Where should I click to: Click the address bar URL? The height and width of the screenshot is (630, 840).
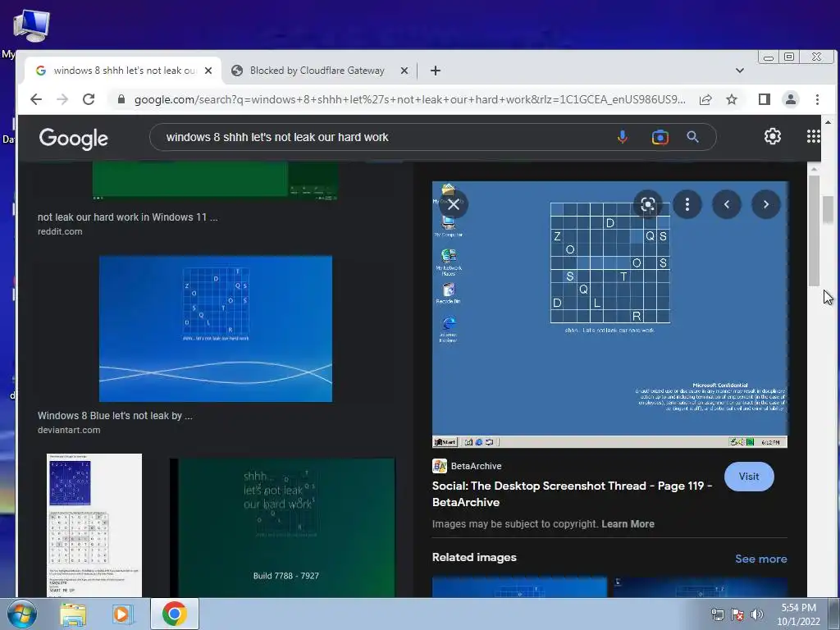[410, 99]
